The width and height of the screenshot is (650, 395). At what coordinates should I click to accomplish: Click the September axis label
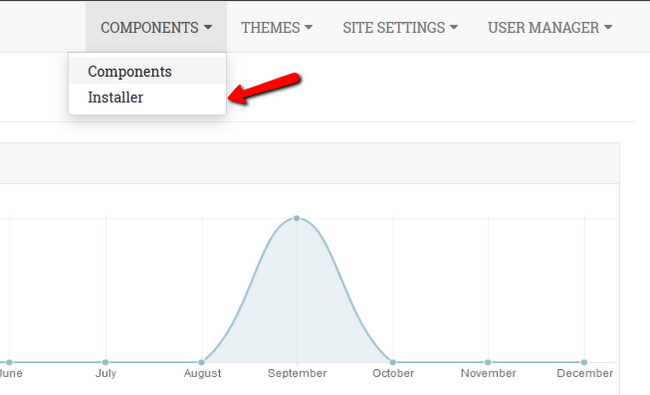pyautogui.click(x=297, y=373)
